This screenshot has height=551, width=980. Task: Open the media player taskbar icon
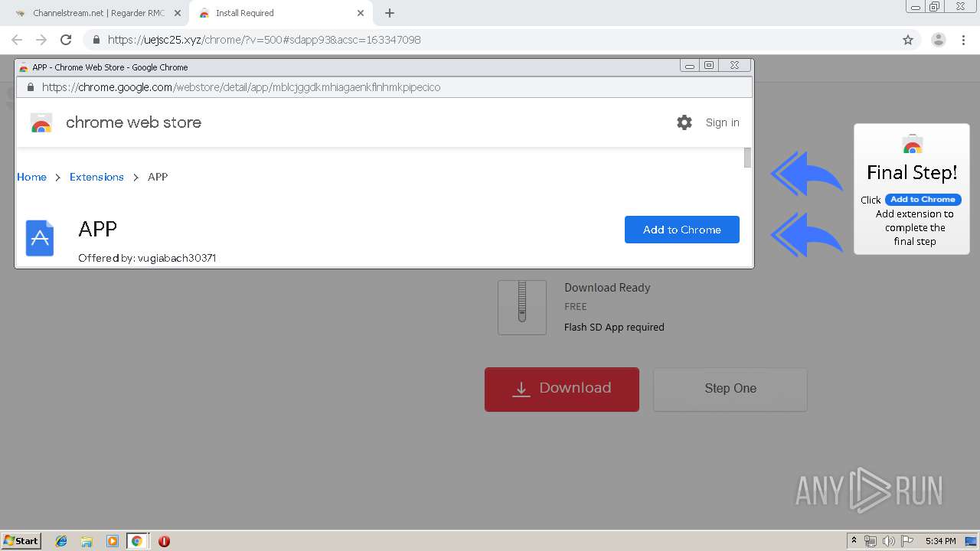coord(112,541)
